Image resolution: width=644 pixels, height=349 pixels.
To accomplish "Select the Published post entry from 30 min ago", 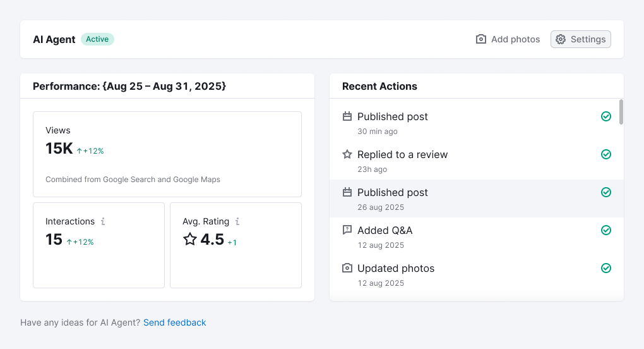I will [x=477, y=123].
